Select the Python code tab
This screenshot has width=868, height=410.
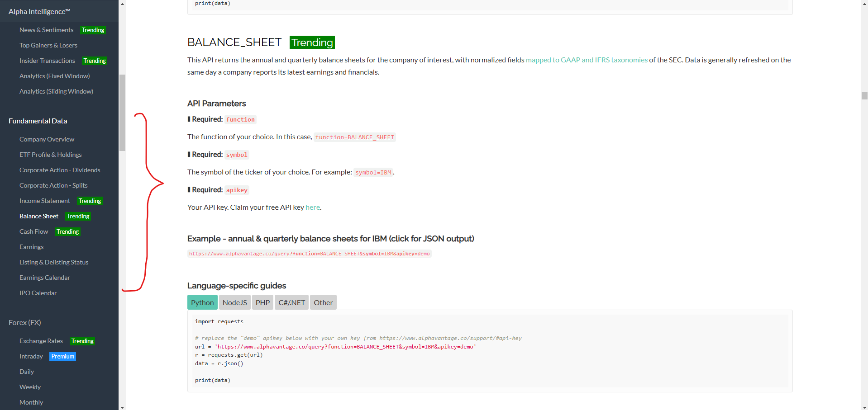pyautogui.click(x=202, y=302)
